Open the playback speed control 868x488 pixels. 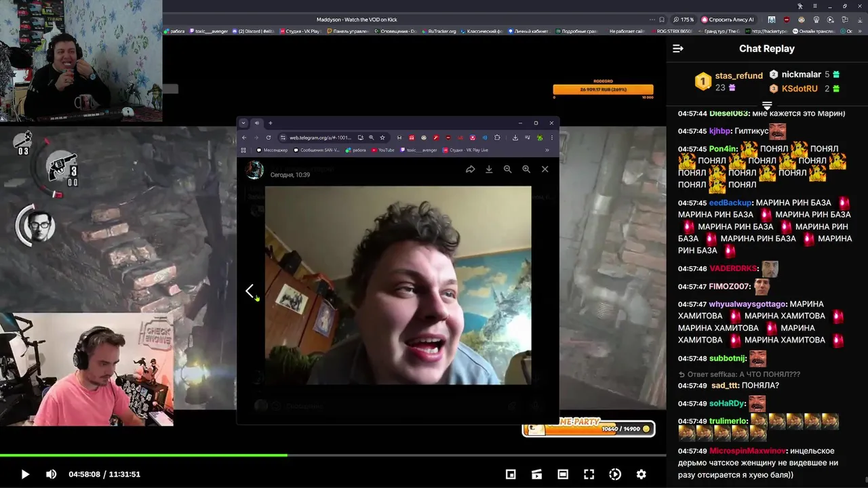615,474
